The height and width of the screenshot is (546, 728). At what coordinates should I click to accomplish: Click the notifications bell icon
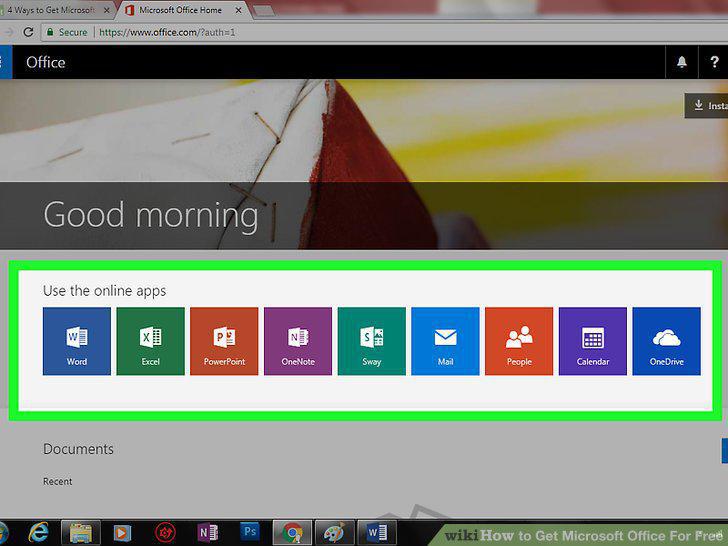(682, 62)
